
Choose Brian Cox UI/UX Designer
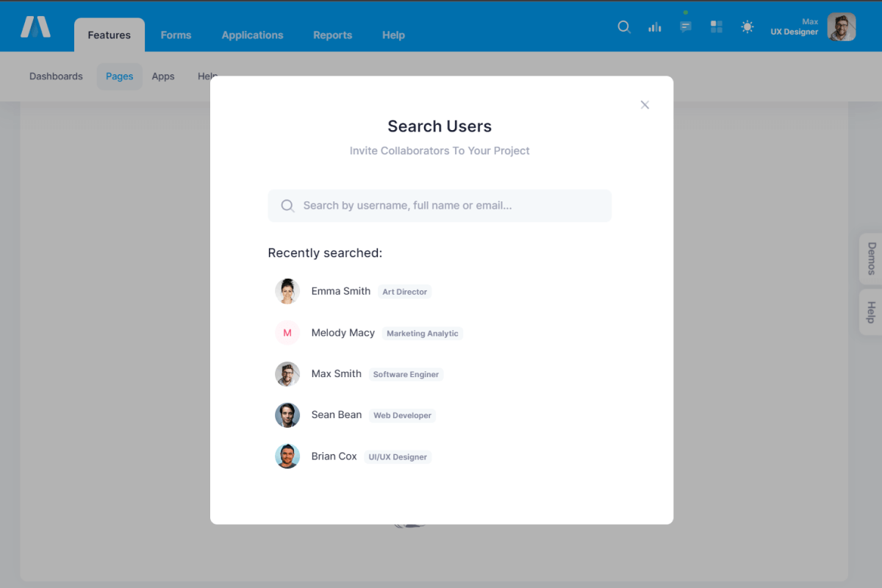pyautogui.click(x=334, y=456)
